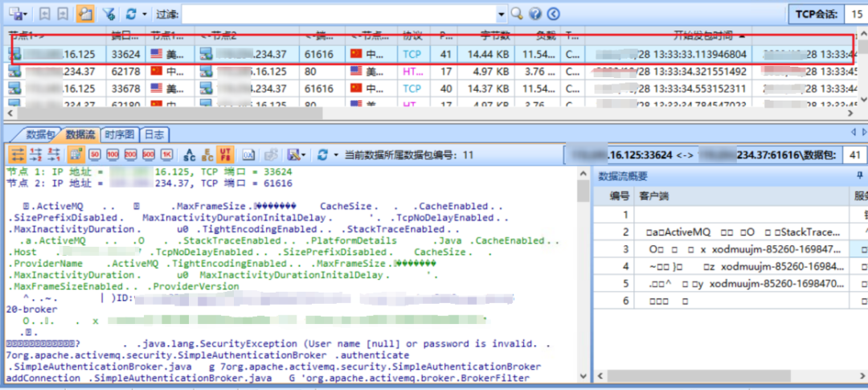The width and height of the screenshot is (868, 390).
Task: Switch to the 日志 tab
Action: [154, 135]
